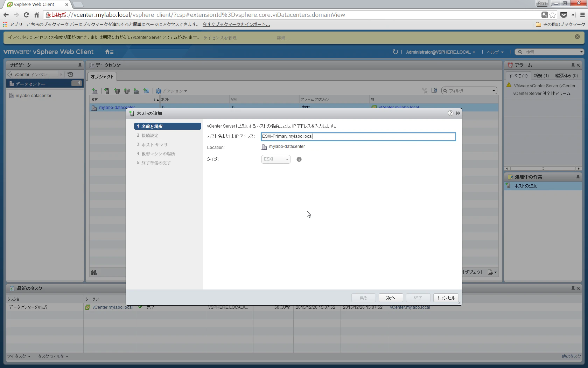Select the All (1) alarms tab

pyautogui.click(x=518, y=76)
